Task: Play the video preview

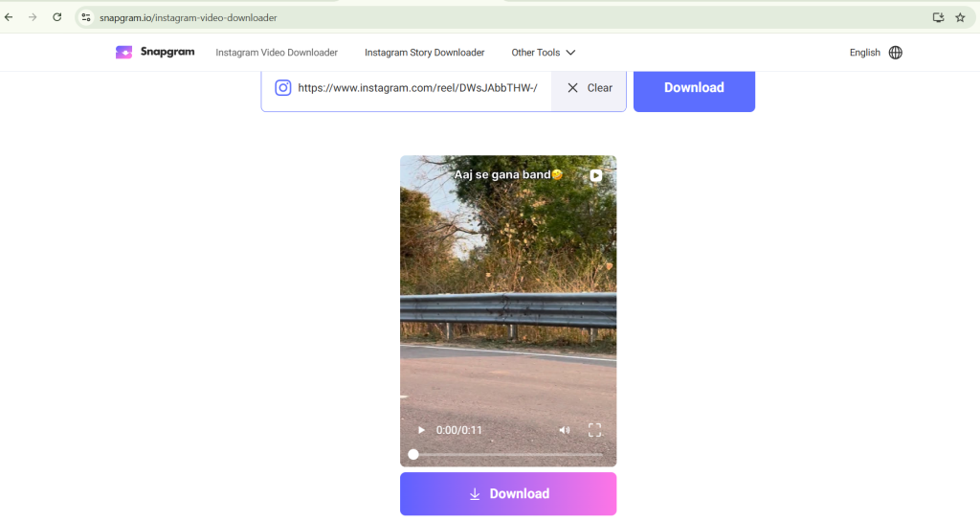Action: click(421, 430)
